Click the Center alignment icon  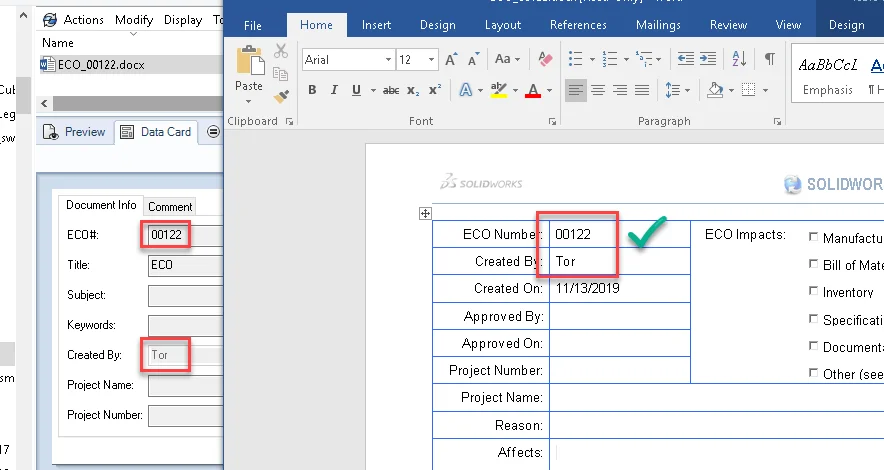coord(597,91)
